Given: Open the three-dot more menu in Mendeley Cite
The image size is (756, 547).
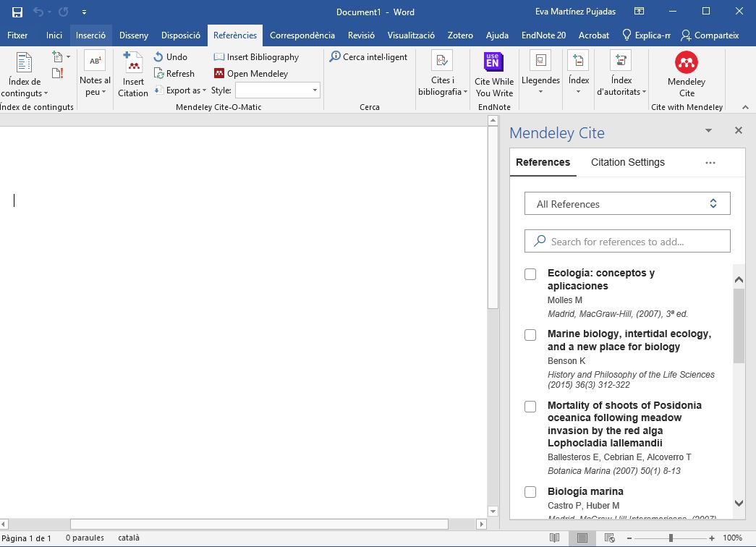Looking at the screenshot, I should coord(710,163).
